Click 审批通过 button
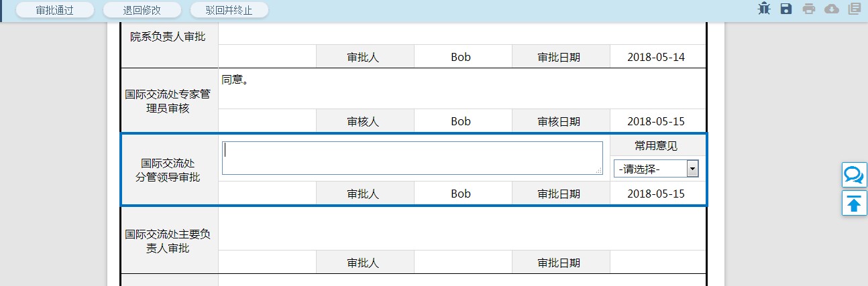Viewport: 868px width, 286px height. (x=54, y=10)
